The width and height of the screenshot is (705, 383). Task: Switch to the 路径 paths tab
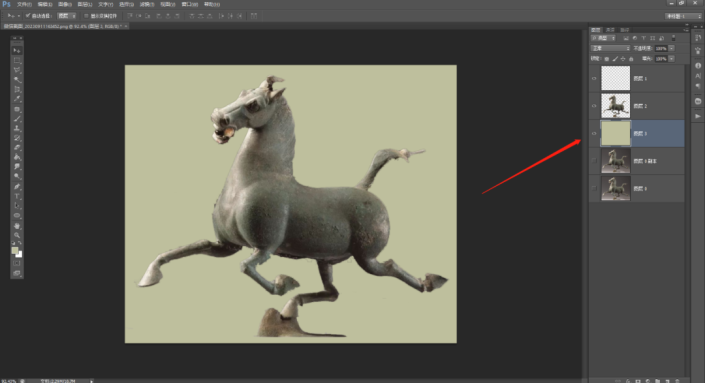pos(625,30)
